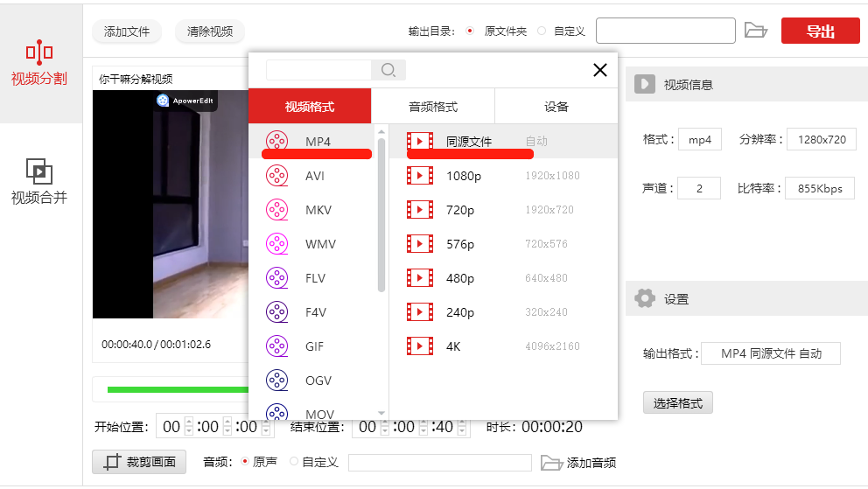This screenshot has height=489, width=868.
Task: Click the GIF film reel icon
Action: (x=276, y=346)
